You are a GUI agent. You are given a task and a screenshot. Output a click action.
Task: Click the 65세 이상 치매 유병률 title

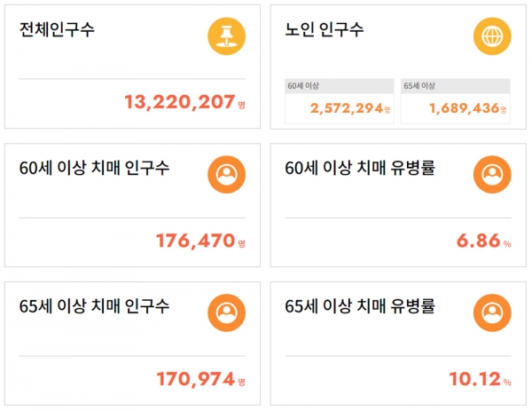[360, 306]
